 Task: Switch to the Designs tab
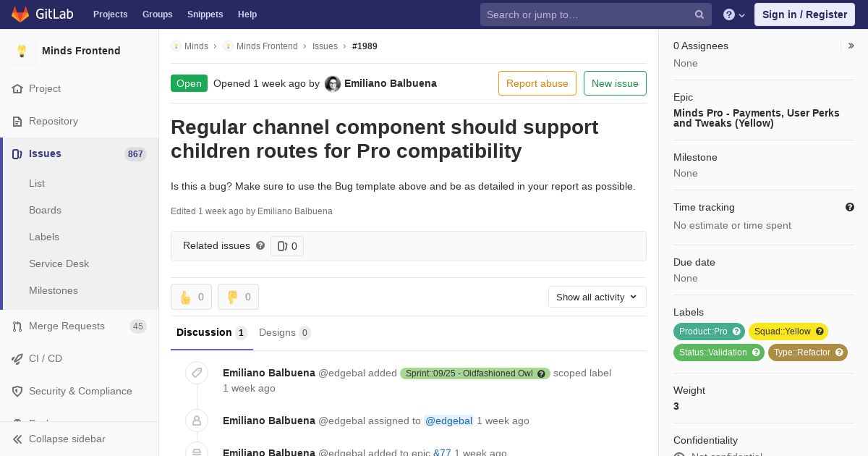pos(284,333)
